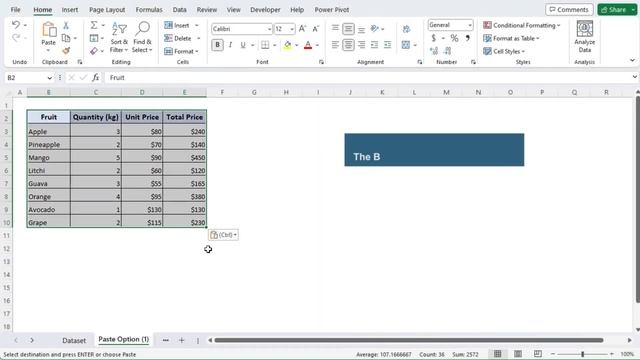The width and height of the screenshot is (640, 360).
Task: Set Top Align vertical alignment
Action: pyautogui.click(x=335, y=28)
